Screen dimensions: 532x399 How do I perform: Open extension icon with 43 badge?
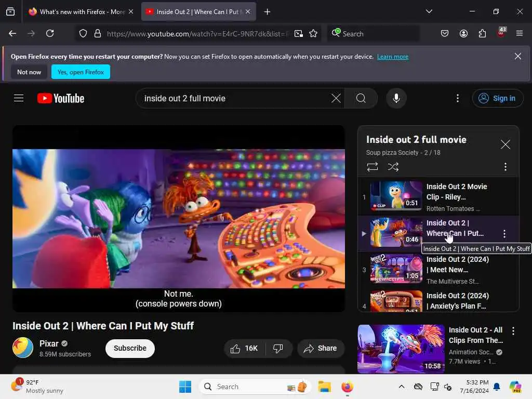pyautogui.click(x=501, y=33)
